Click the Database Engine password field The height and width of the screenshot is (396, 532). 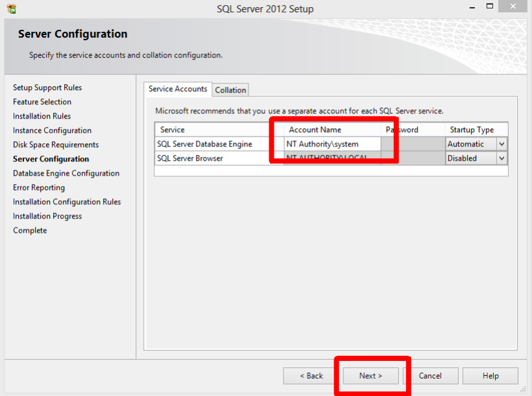click(413, 144)
